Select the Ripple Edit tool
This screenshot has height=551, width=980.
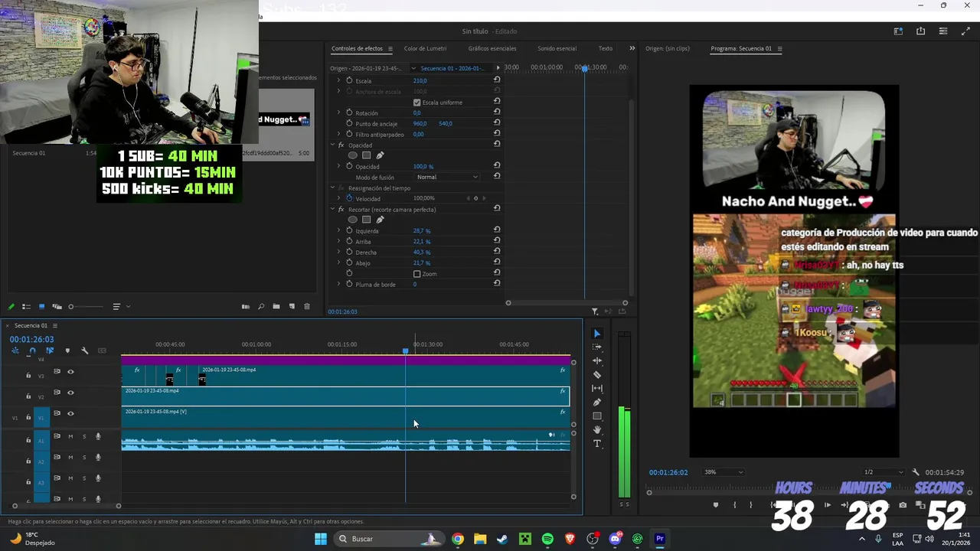597,361
